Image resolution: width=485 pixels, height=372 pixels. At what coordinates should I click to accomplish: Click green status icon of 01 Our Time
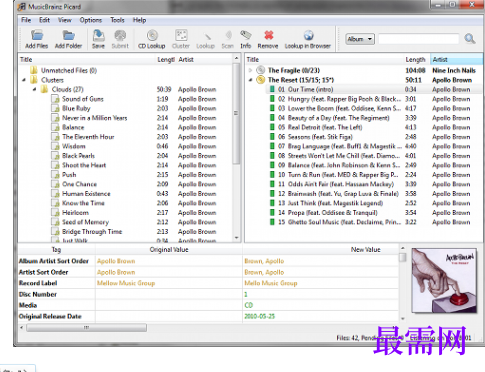272,89
